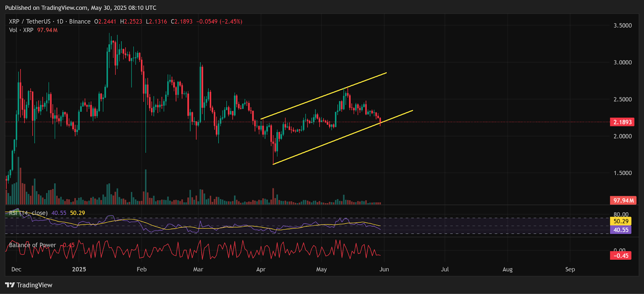Click the 1.5000 price axis label

[x=623, y=173]
